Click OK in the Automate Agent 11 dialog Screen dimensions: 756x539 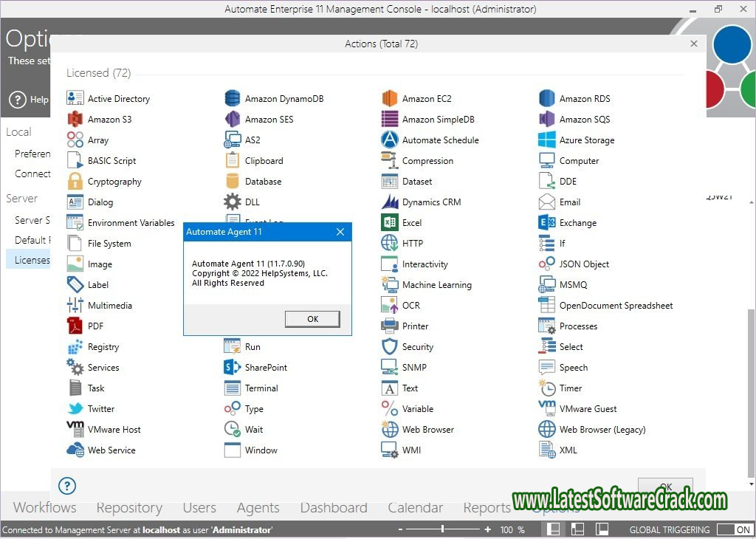[312, 318]
